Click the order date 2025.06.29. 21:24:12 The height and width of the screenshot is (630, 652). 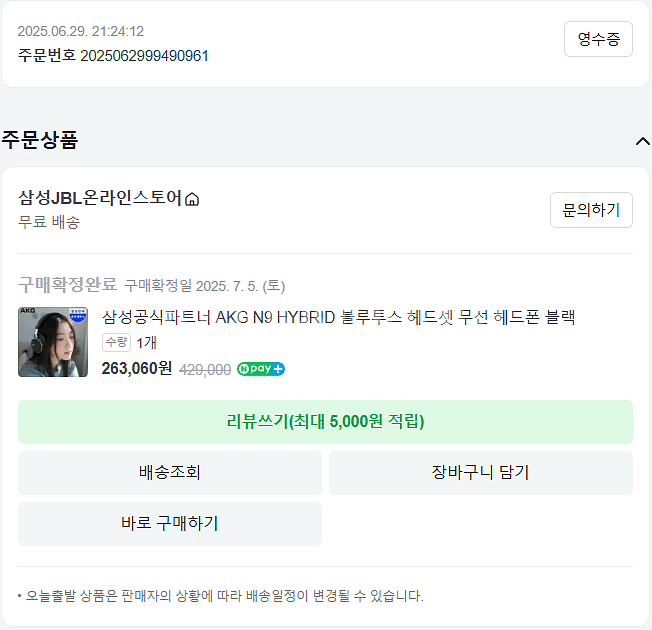[81, 31]
